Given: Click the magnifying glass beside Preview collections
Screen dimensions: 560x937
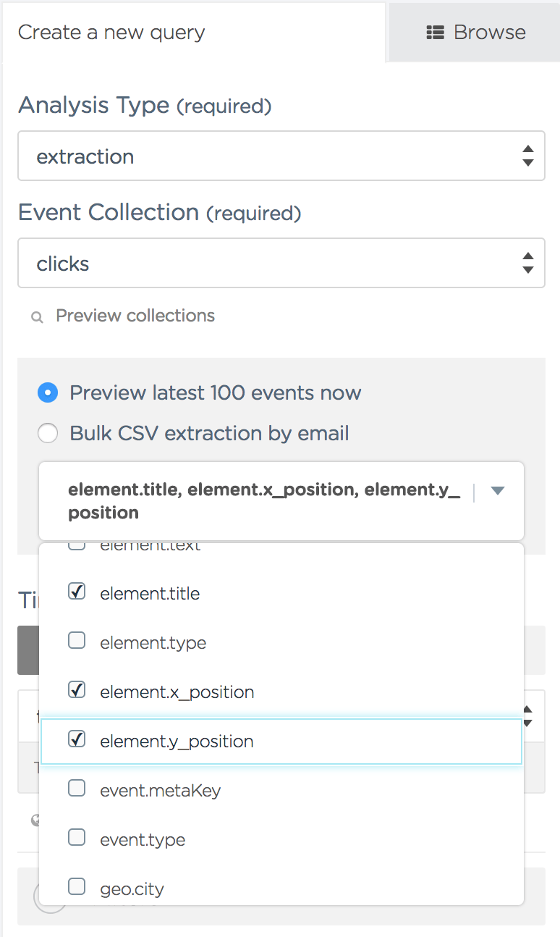Looking at the screenshot, I should coord(36,317).
